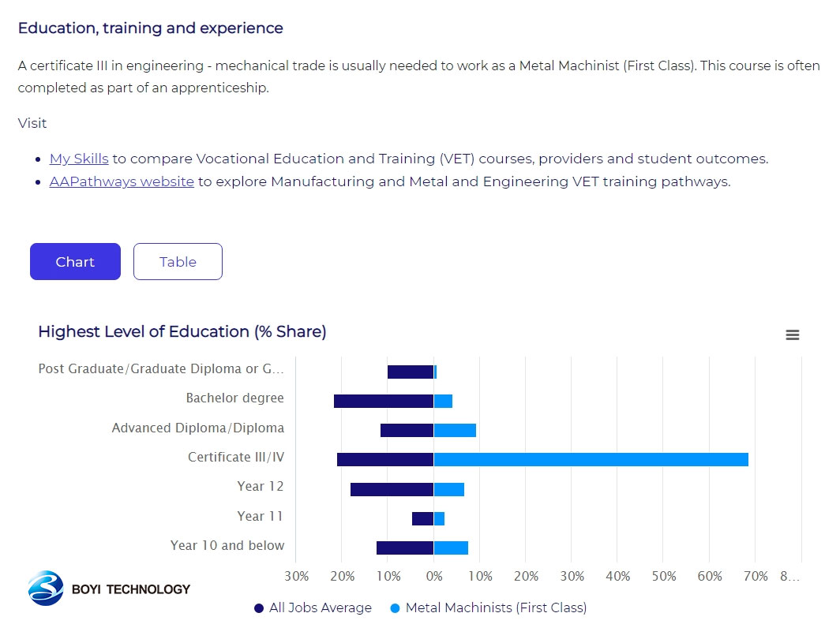Click the Year 12 Metal Machinists bar

click(448, 489)
